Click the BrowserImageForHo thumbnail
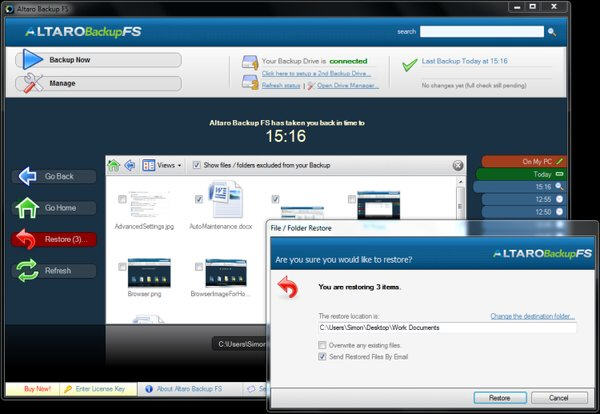The height and width of the screenshot is (414, 600). point(226,273)
